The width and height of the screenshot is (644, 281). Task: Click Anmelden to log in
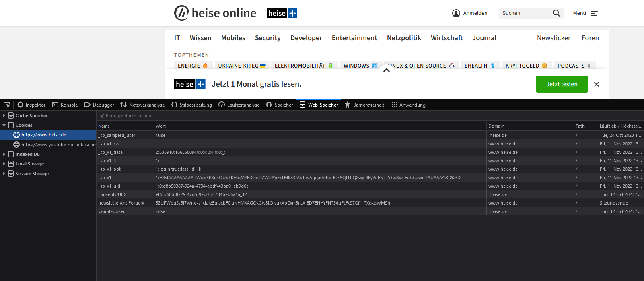pyautogui.click(x=469, y=13)
